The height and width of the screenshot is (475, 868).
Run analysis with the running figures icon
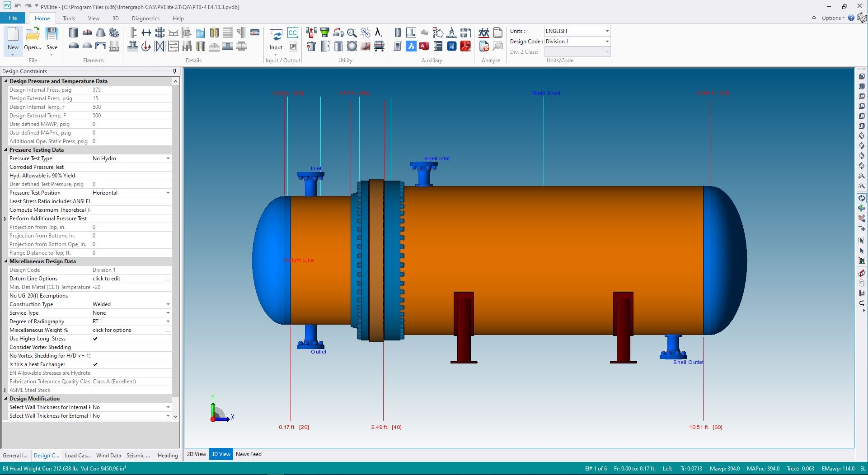483,33
